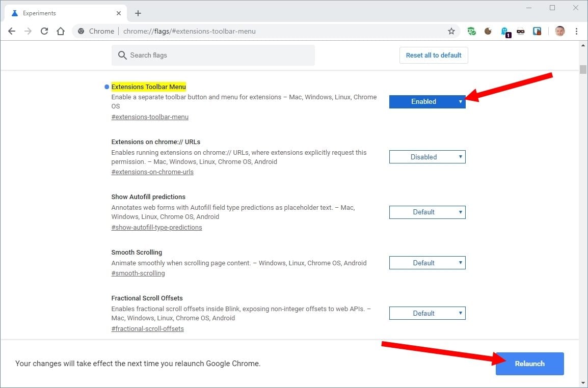Image resolution: width=588 pixels, height=388 pixels.
Task: Maximize the Chrome window
Action: pyautogui.click(x=552, y=8)
